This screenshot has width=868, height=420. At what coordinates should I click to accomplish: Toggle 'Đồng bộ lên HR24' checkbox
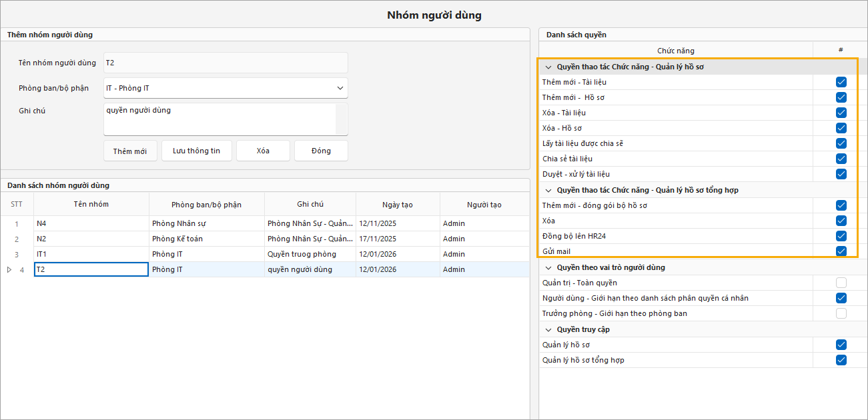click(x=841, y=236)
